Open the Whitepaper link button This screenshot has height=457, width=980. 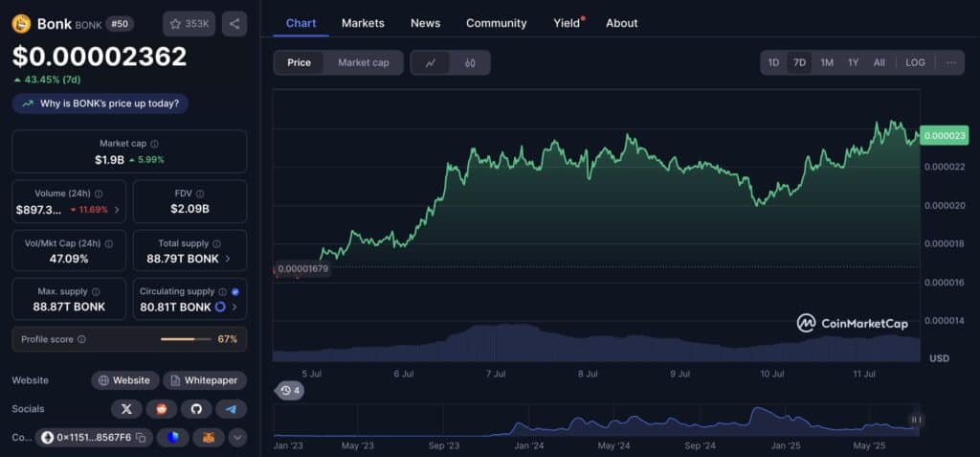click(x=205, y=380)
